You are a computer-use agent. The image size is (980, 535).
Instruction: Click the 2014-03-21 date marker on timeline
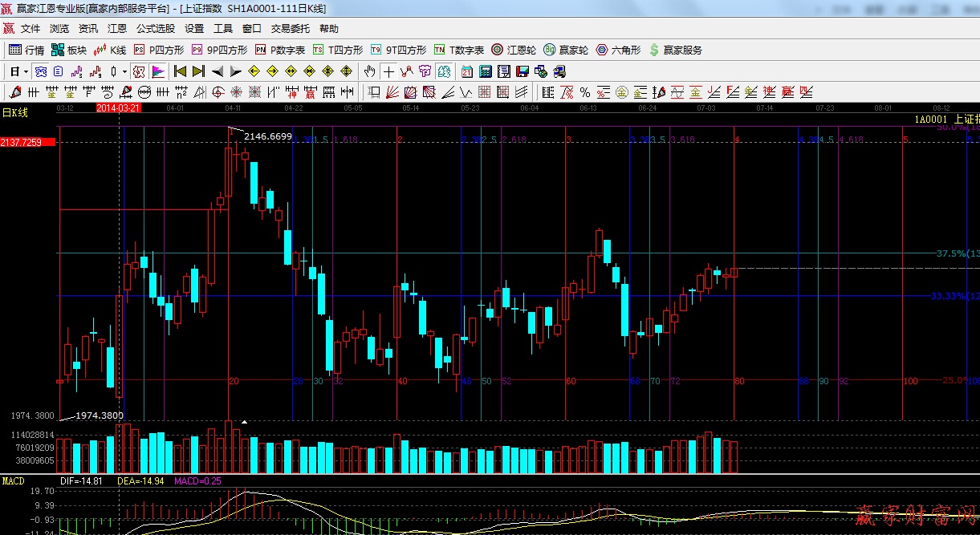coord(119,107)
